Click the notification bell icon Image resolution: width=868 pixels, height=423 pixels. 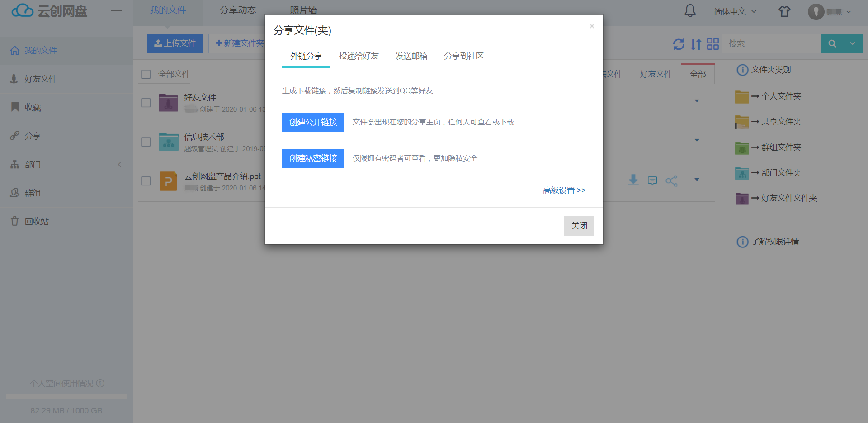(690, 11)
